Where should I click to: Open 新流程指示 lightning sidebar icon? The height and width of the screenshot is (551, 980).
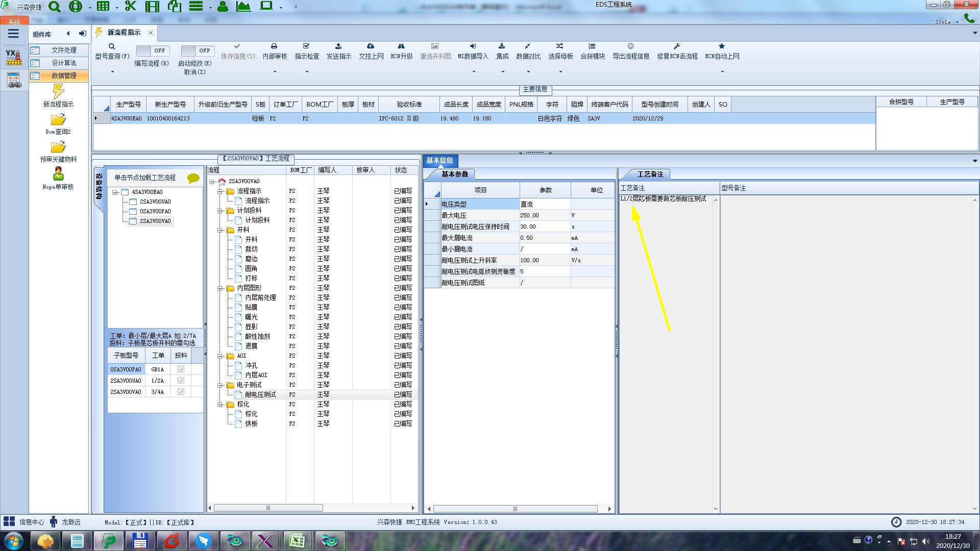[58, 92]
